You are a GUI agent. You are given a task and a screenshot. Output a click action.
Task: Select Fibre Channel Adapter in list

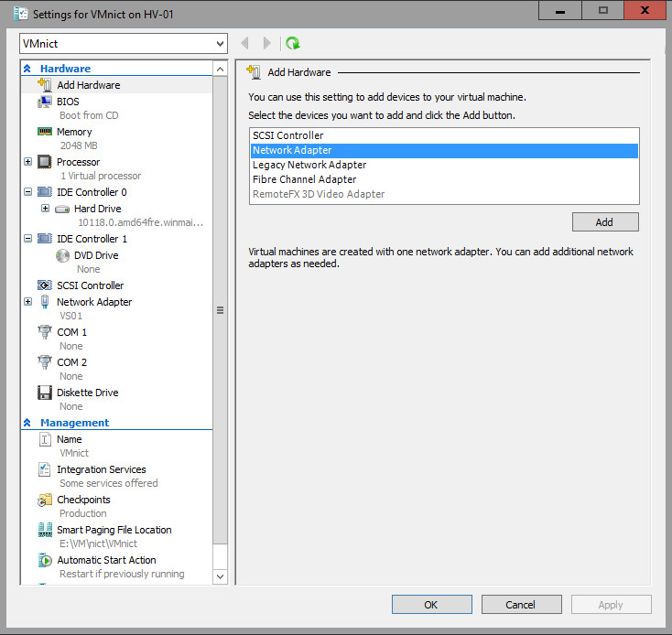tap(444, 179)
